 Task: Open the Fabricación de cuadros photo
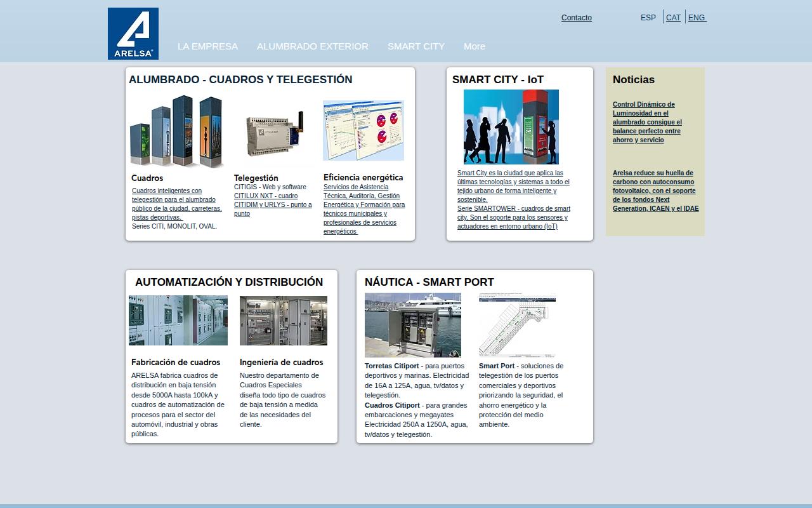point(178,320)
